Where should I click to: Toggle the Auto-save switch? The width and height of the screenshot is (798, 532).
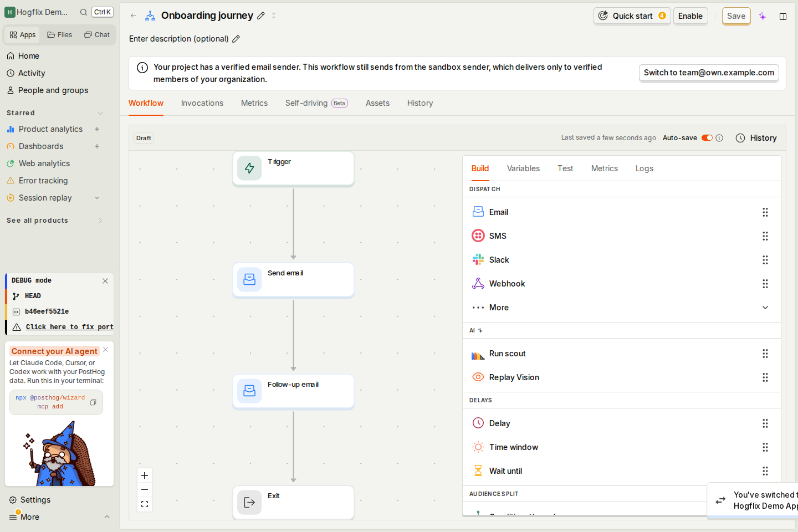707,138
